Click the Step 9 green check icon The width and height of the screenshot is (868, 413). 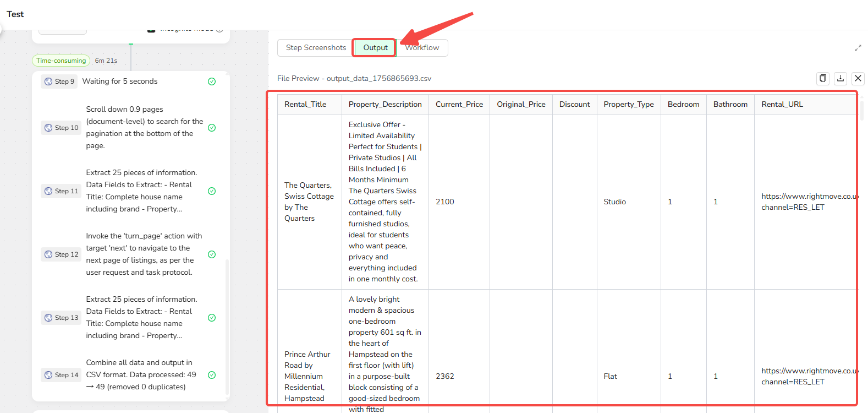click(x=212, y=81)
